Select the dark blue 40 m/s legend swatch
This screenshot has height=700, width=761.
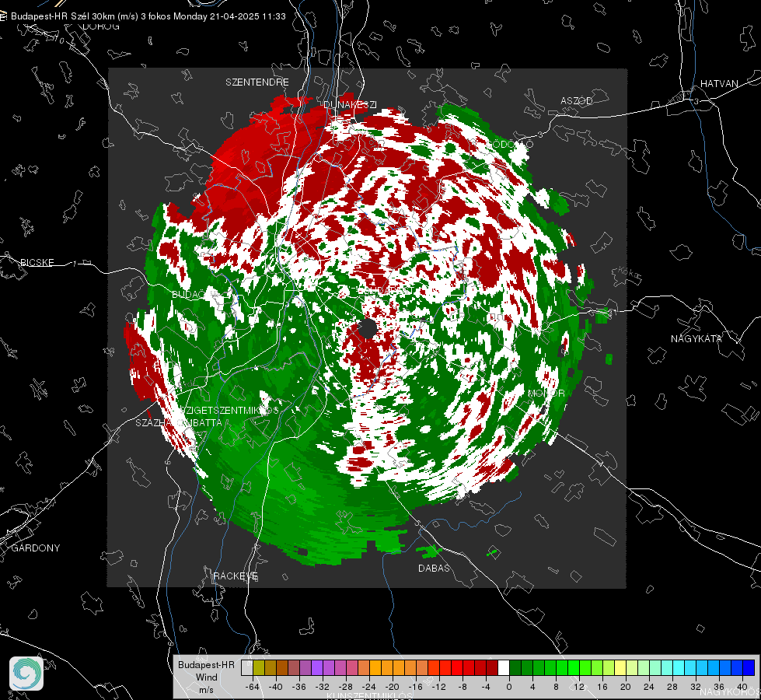coord(749,667)
